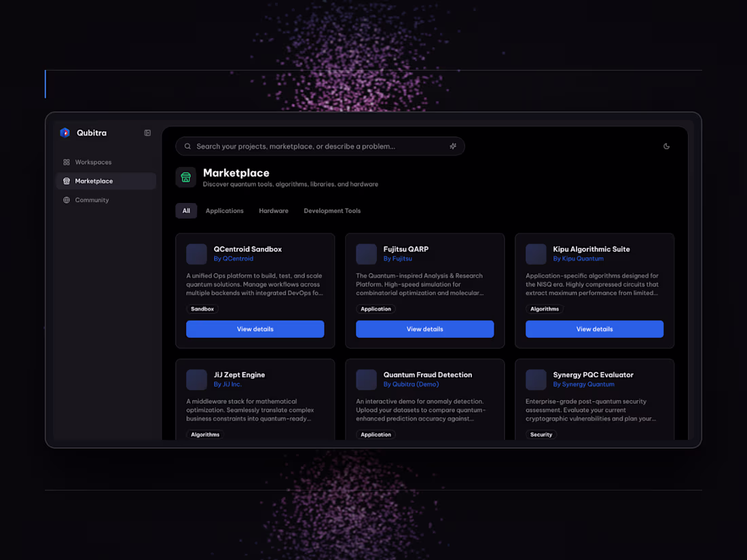Click Application tag on Quantum Fraud Detection card
Viewport: 747px width, 560px height.
[376, 434]
